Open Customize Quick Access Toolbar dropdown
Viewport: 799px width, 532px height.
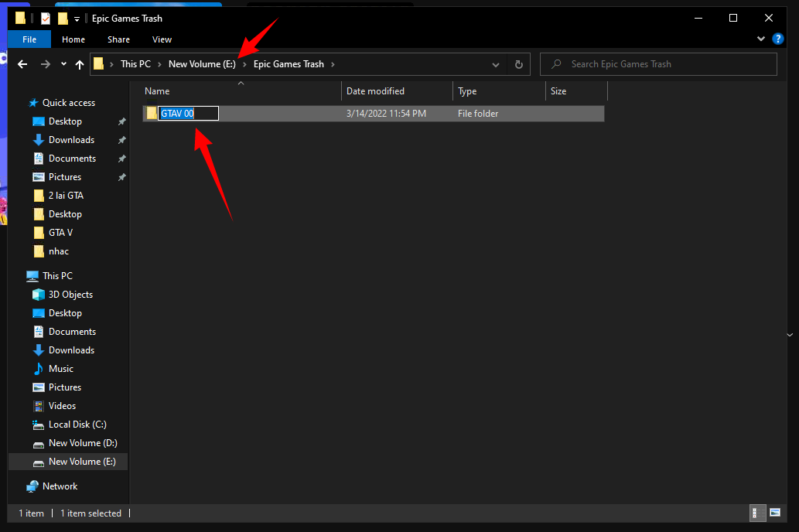(x=77, y=19)
